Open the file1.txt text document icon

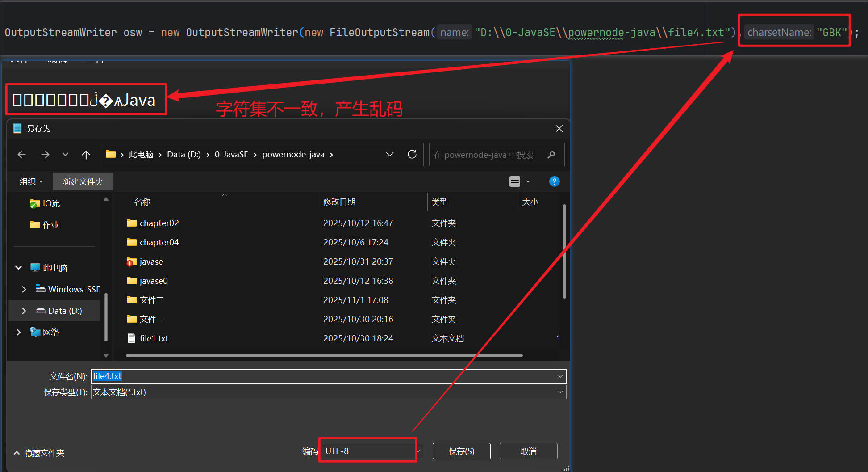pos(131,338)
